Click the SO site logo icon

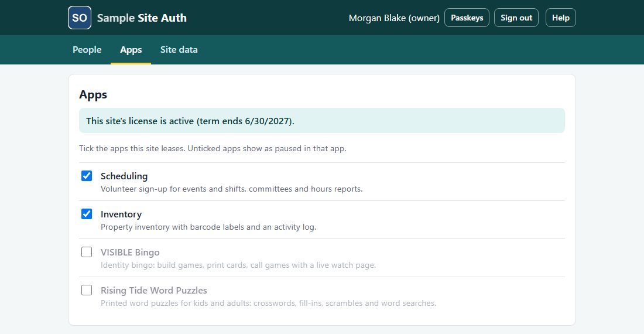[80, 18]
